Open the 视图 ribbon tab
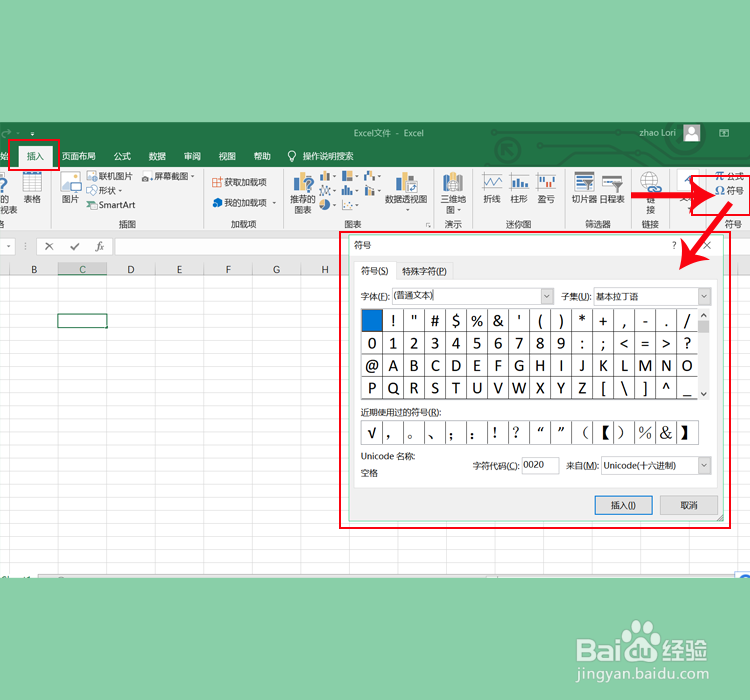750x700 pixels. 227,156
